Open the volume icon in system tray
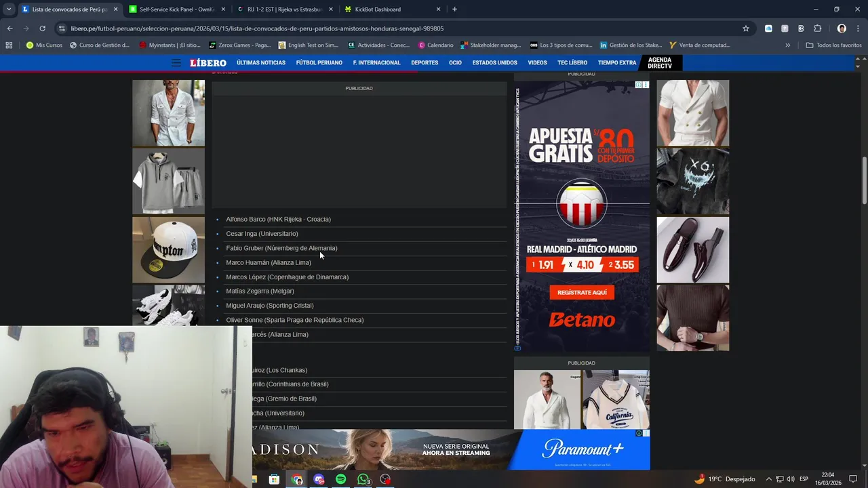 click(791, 479)
